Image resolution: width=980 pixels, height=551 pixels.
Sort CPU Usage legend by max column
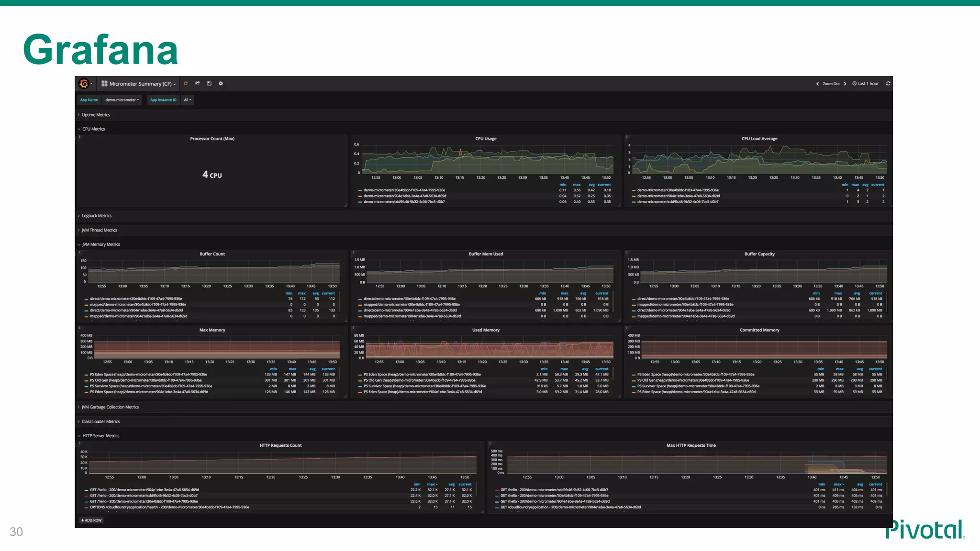tap(577, 185)
